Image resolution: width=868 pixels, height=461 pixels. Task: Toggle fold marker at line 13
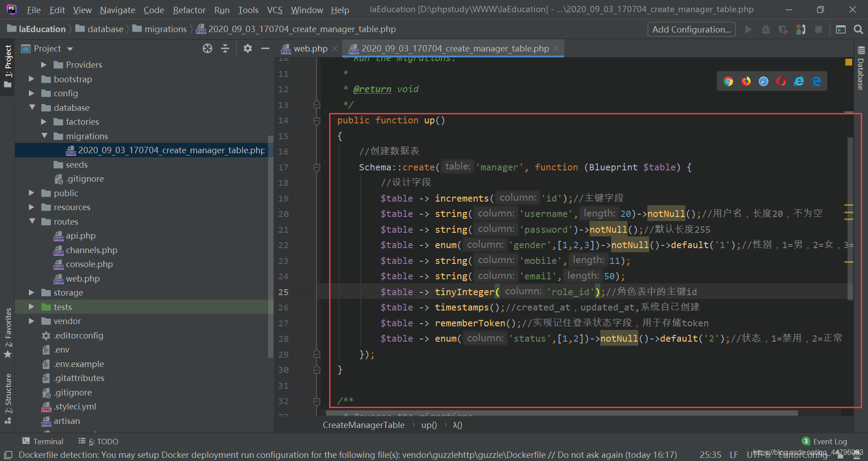click(x=317, y=105)
